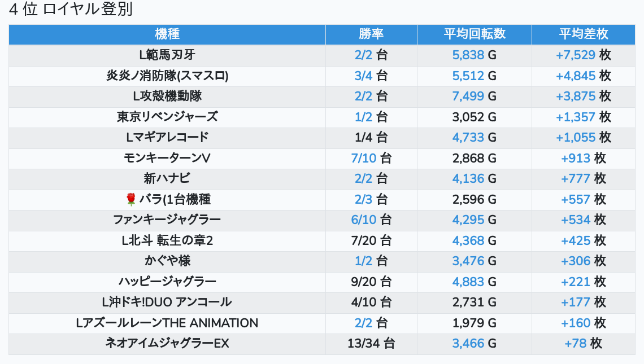Image resolution: width=644 pixels, height=364 pixels.
Task: Sort by the 勝率 column header
Action: coord(371,34)
